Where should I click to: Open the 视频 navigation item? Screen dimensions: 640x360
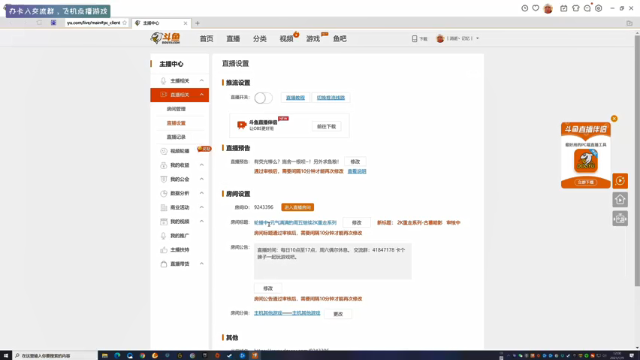click(x=286, y=39)
